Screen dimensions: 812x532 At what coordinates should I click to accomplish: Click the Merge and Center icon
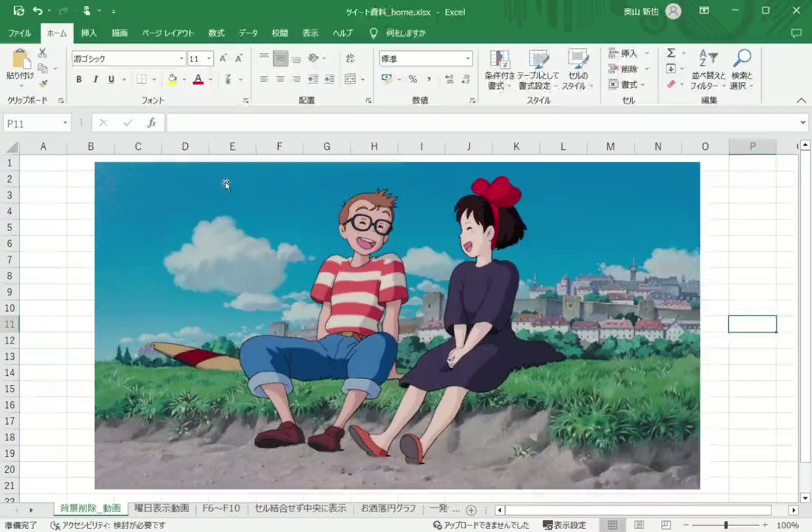click(x=350, y=79)
